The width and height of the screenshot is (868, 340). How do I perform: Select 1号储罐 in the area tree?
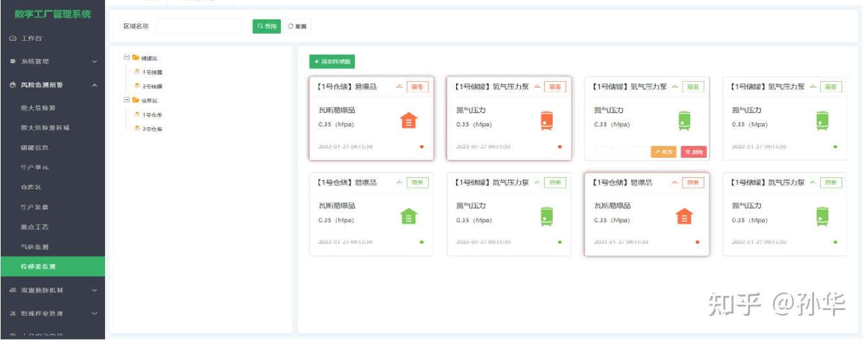pos(152,72)
